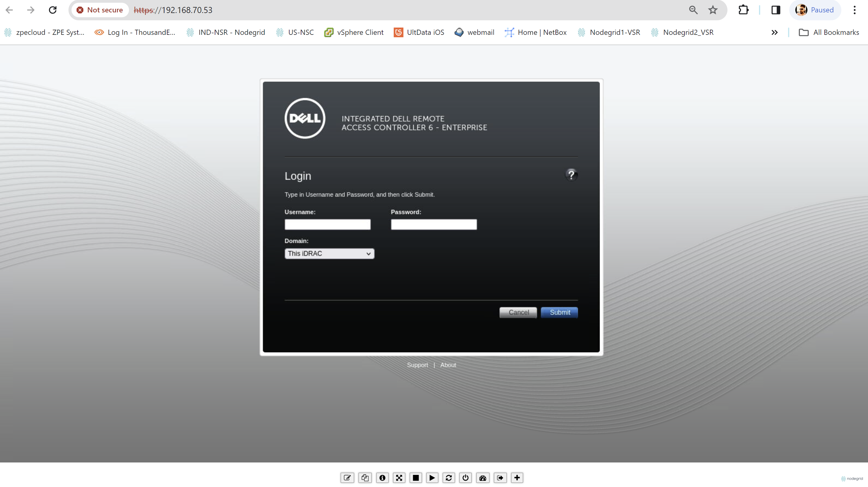Open the webmail bookmark
This screenshot has width=868, height=487.
(475, 32)
